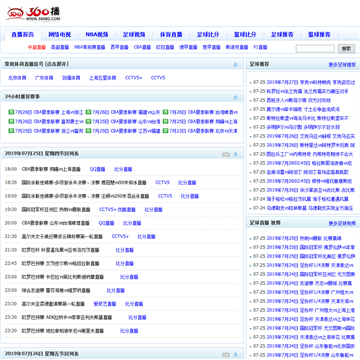
Task: Open the 足球视频 tab
Action: pos(134,35)
